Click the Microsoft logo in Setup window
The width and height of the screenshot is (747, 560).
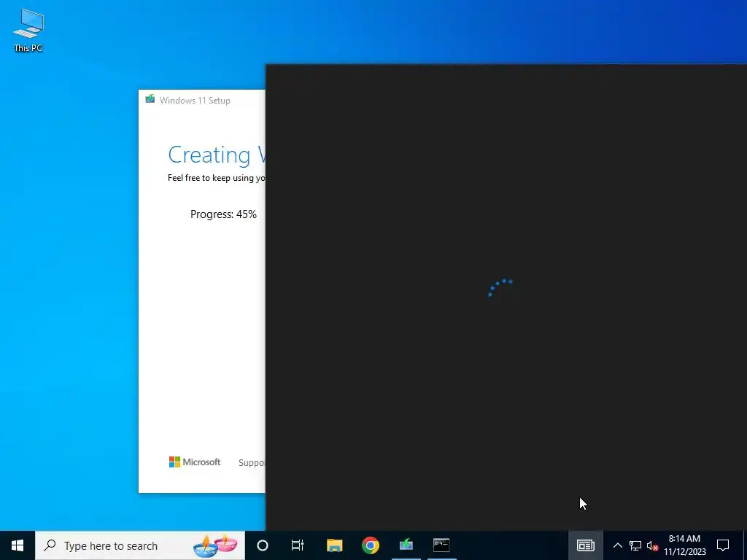(195, 462)
